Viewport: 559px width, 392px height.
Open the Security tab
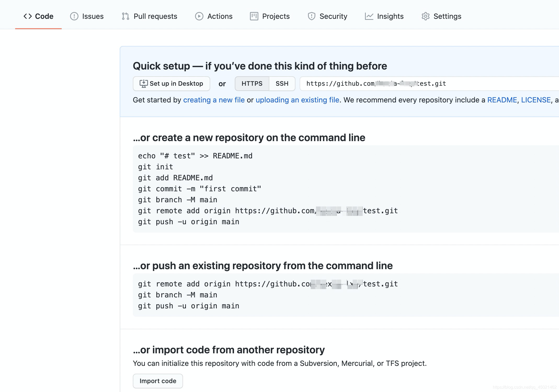click(x=328, y=16)
